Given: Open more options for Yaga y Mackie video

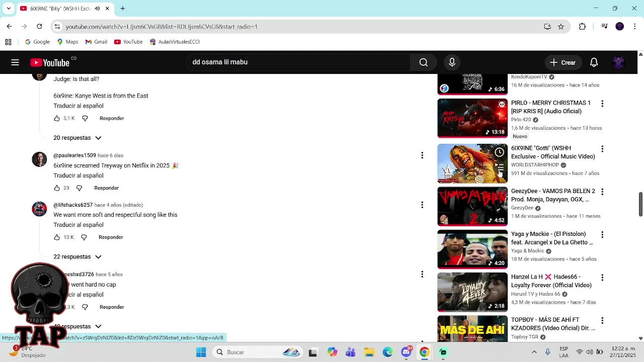Looking at the screenshot, I should point(602,234).
